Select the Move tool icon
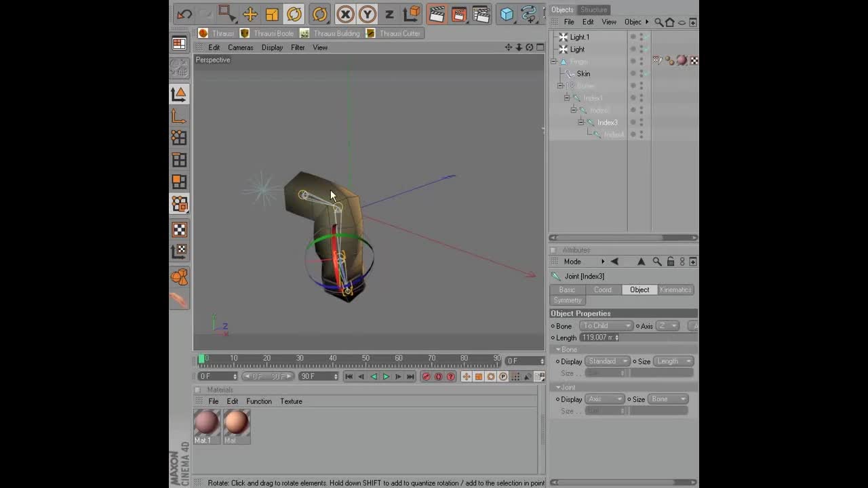This screenshot has width=868, height=488. coord(250,14)
